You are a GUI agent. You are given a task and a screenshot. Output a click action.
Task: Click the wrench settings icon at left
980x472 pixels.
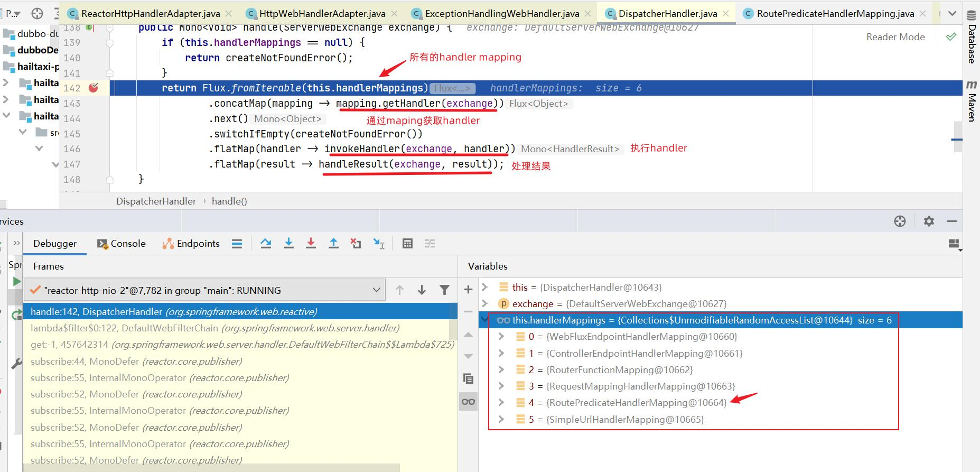16,364
